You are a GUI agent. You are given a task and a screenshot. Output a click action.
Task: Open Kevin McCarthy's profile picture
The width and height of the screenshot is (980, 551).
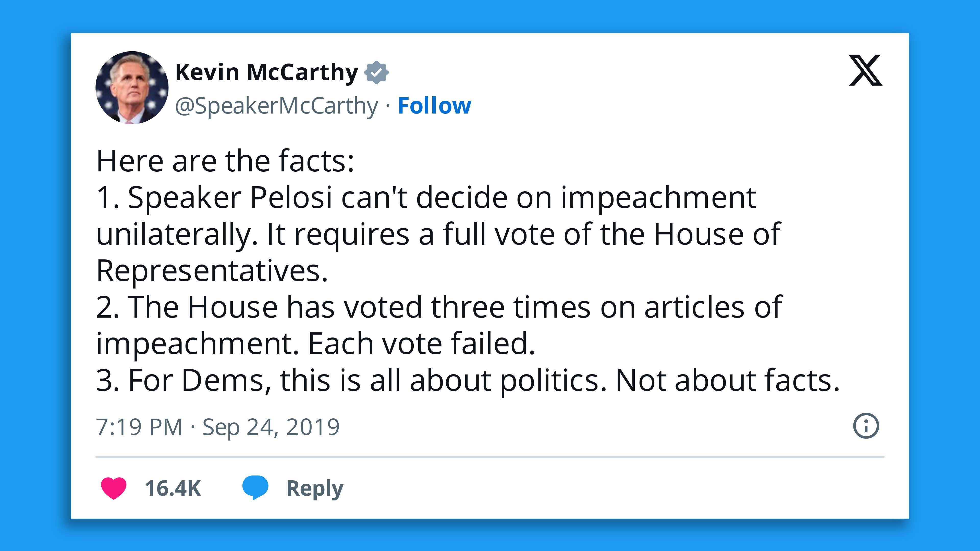[x=132, y=87]
